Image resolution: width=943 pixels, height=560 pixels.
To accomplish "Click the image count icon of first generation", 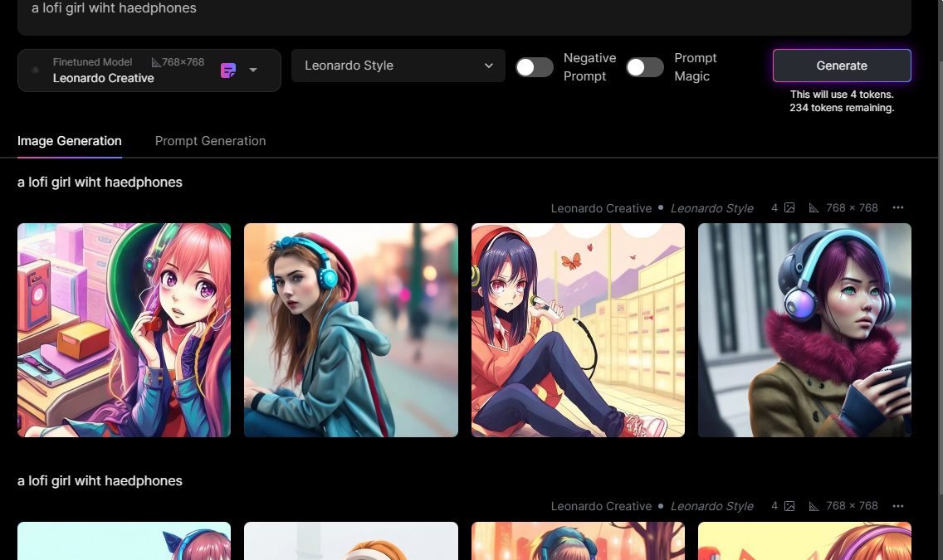I will (789, 207).
